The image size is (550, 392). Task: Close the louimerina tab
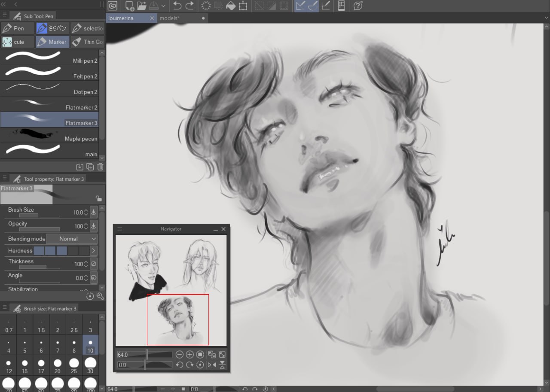click(152, 18)
